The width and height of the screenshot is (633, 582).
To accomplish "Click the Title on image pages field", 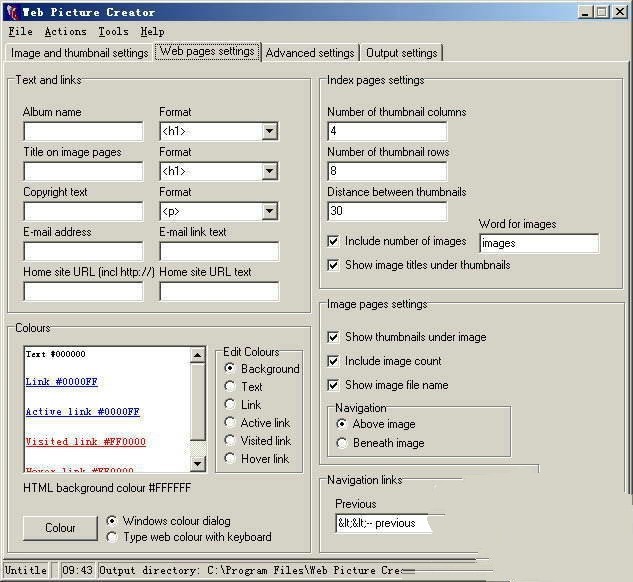I will point(83,171).
